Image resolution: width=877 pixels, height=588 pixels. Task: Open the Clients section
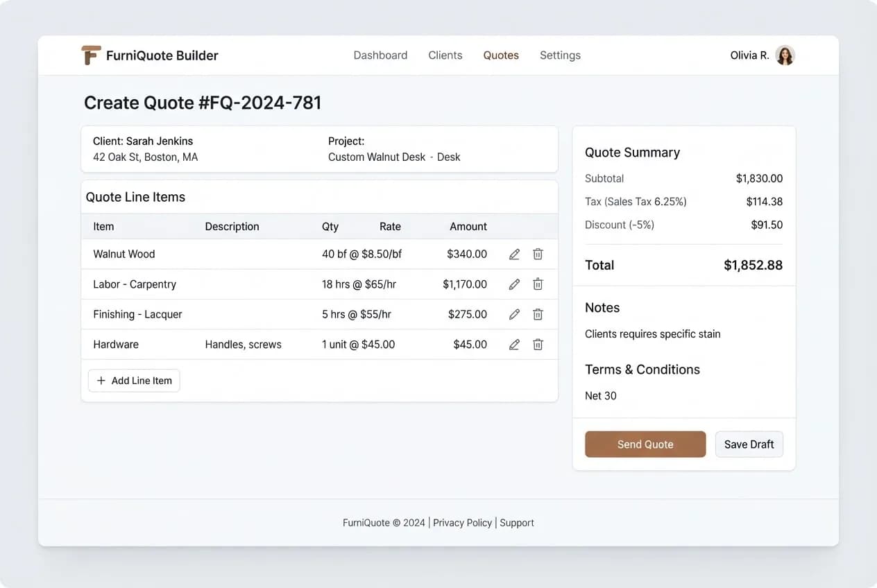(x=445, y=55)
